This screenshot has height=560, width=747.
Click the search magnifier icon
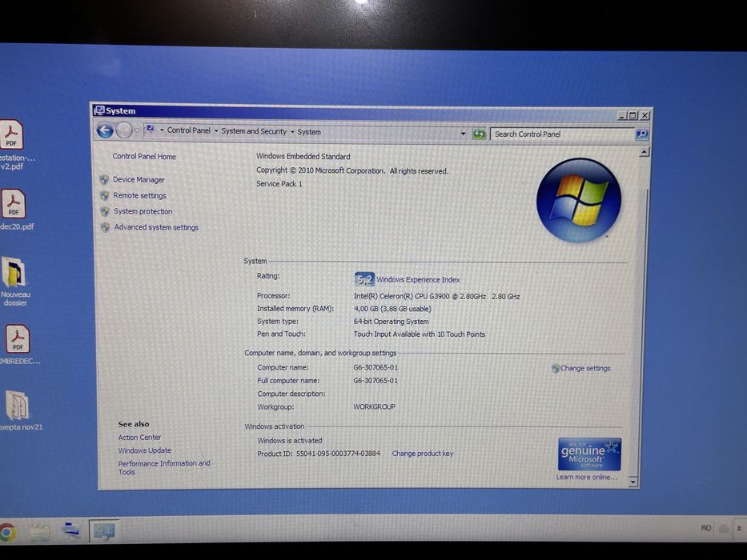click(641, 134)
